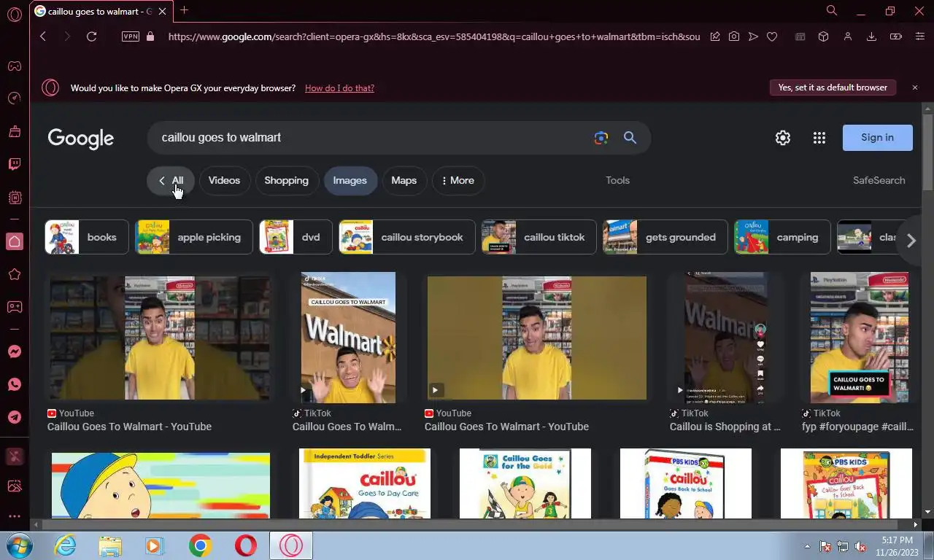Open the chip-shaped sidebar icon
934x560 pixels.
coord(14,197)
